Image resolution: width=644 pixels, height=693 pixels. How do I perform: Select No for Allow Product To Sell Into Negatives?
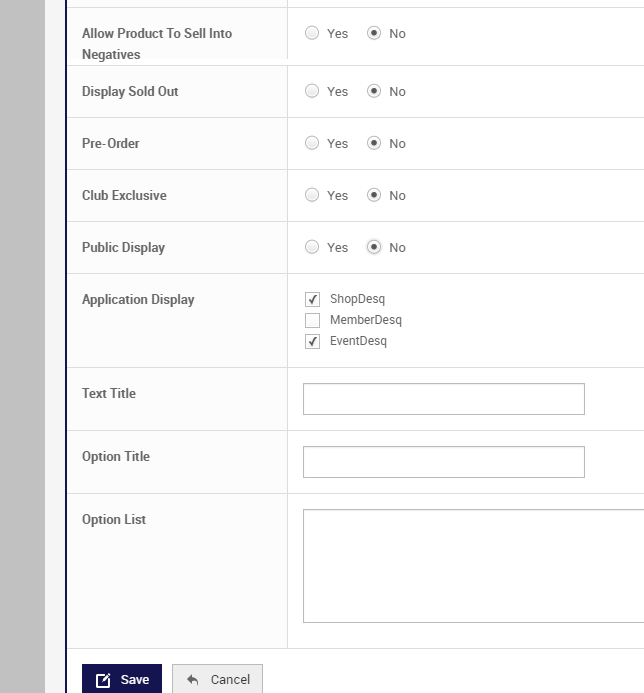click(x=374, y=33)
